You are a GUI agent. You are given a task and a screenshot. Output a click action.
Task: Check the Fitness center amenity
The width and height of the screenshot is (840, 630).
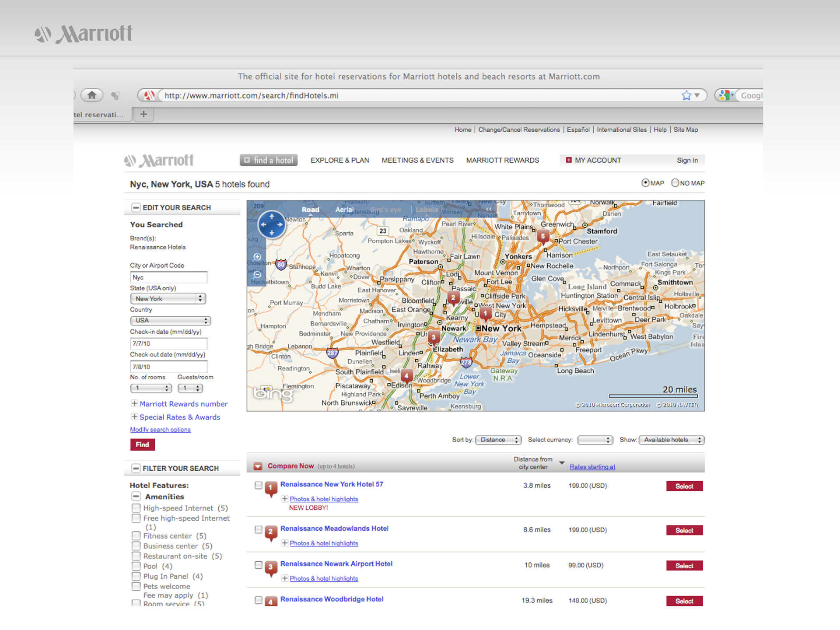pyautogui.click(x=136, y=536)
